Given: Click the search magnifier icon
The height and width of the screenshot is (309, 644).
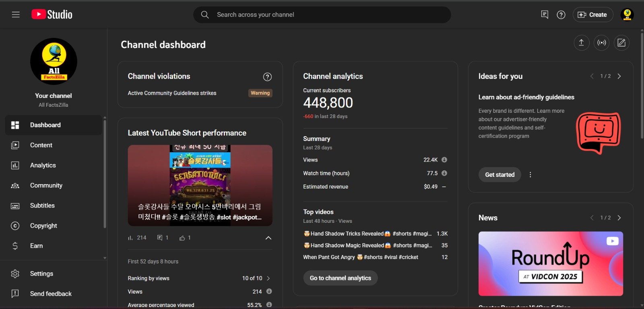Looking at the screenshot, I should point(205,15).
